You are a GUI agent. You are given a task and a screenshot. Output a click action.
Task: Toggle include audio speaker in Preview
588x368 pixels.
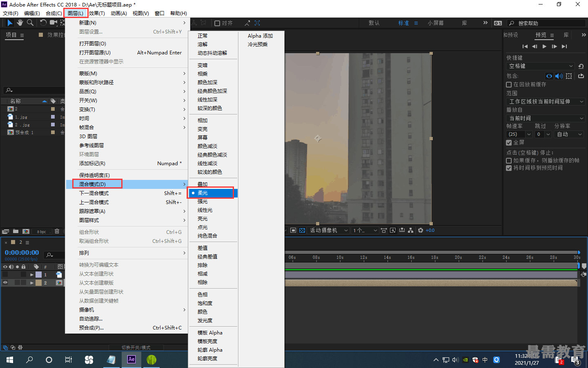(x=559, y=76)
